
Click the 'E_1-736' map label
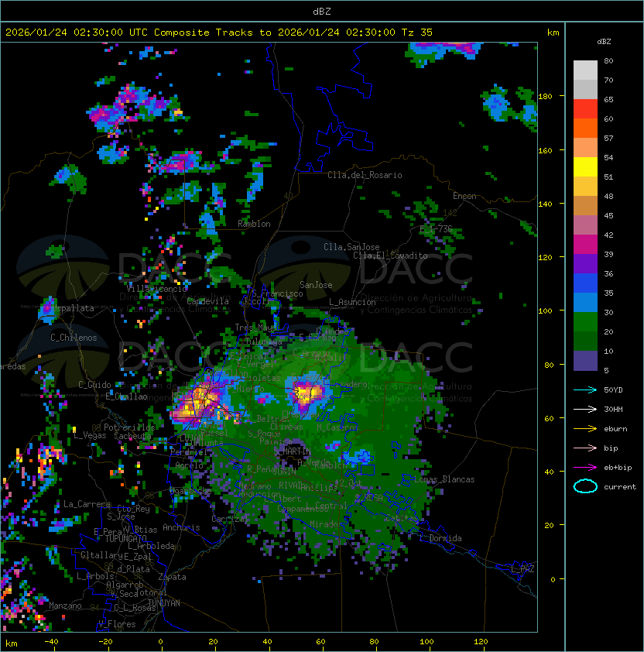(x=436, y=229)
